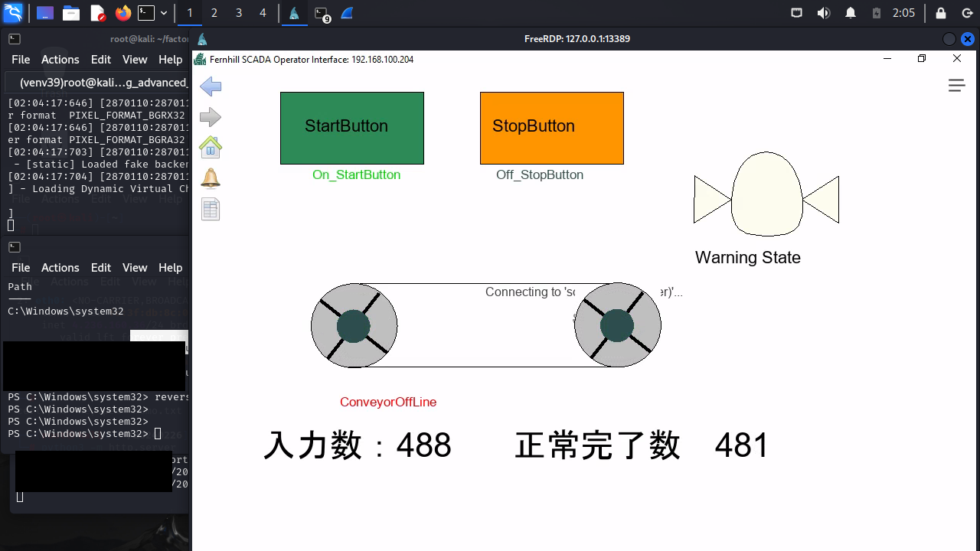Switch to workspace 2

click(214, 13)
